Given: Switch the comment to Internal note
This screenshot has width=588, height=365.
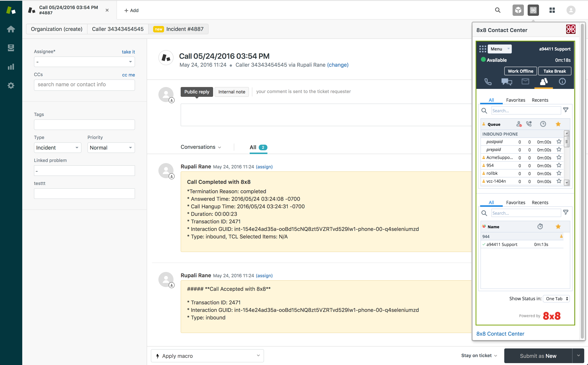Looking at the screenshot, I should coord(232,92).
